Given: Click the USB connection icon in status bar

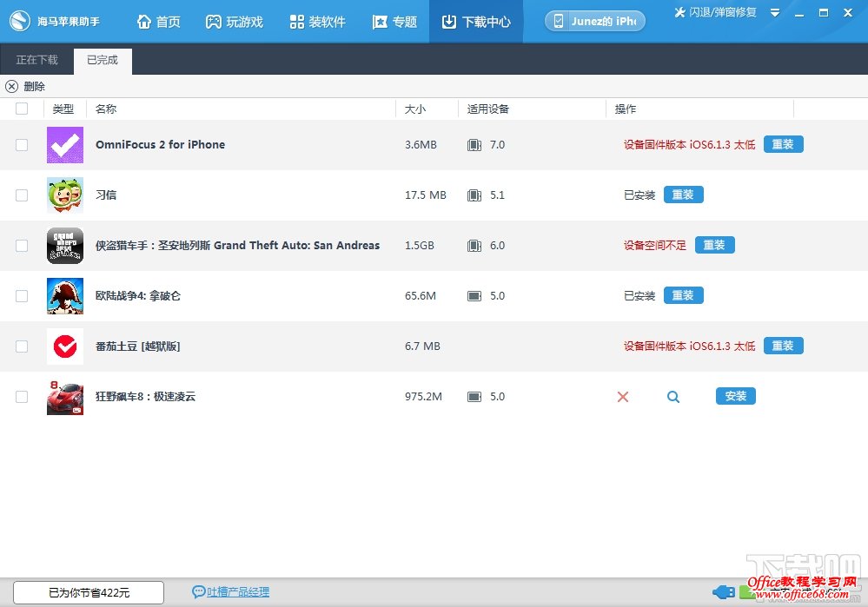Looking at the screenshot, I should click(724, 592).
